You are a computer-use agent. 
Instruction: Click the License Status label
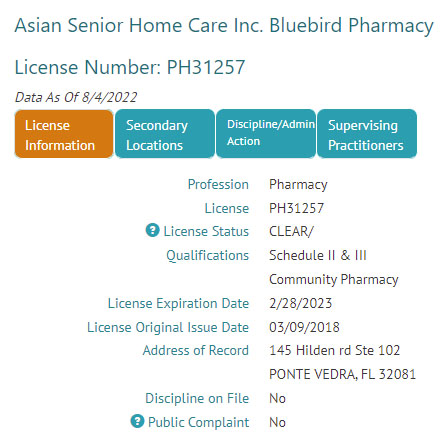point(206,231)
